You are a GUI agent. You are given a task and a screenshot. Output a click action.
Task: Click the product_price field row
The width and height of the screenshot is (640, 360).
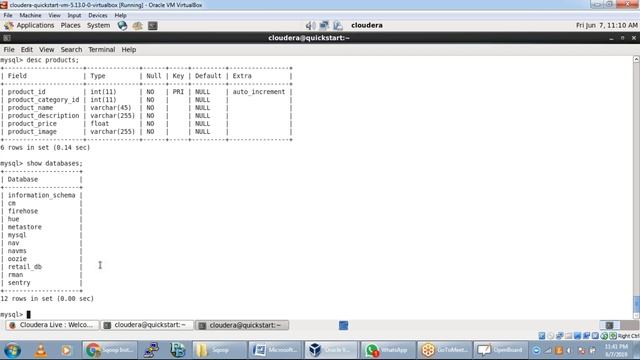(147, 124)
